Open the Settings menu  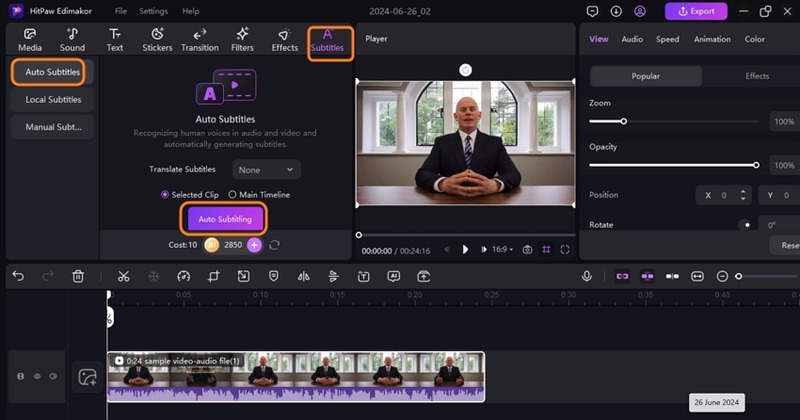click(x=154, y=11)
